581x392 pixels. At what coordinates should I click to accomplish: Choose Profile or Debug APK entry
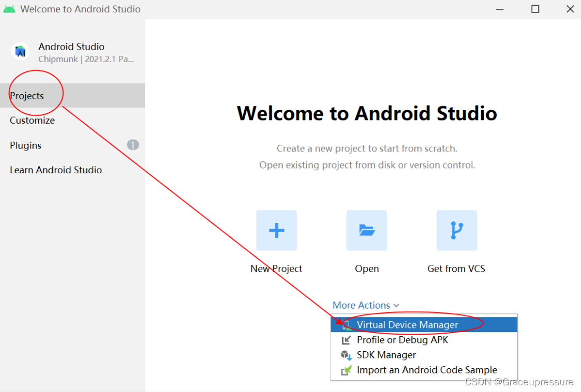click(424, 340)
